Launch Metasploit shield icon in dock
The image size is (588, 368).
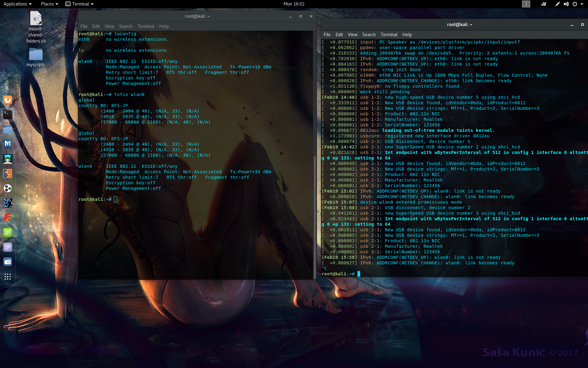point(8,144)
